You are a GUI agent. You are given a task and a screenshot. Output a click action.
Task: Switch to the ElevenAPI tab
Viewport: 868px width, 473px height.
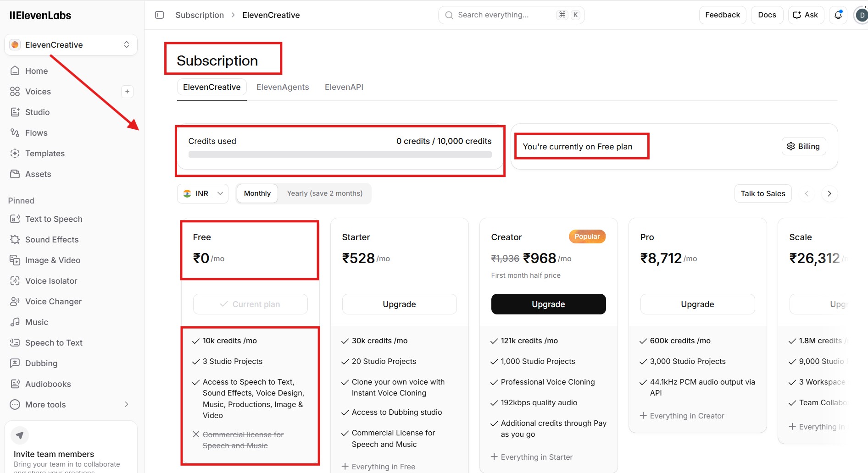(x=344, y=87)
